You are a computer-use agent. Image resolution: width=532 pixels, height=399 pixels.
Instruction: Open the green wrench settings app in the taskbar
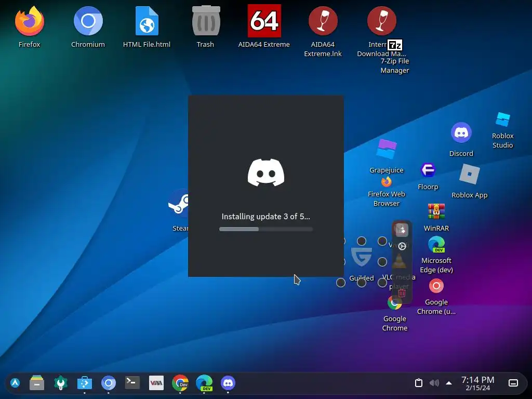click(61, 383)
